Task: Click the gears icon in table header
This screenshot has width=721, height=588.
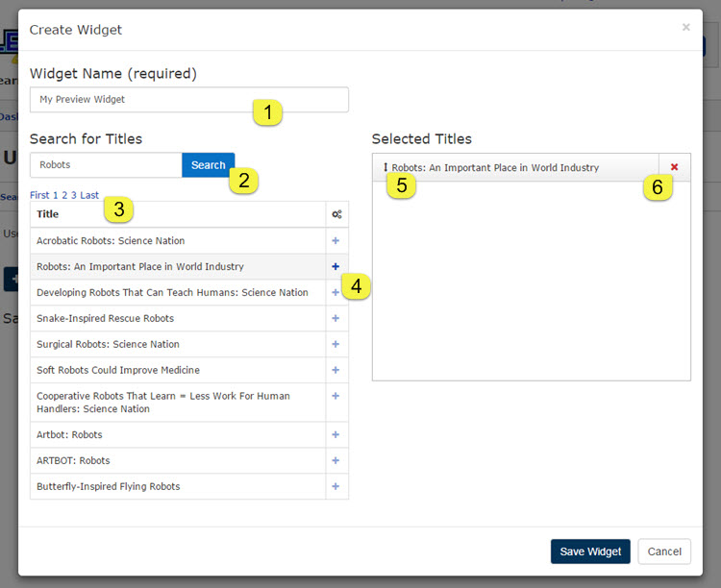Action: coord(336,214)
